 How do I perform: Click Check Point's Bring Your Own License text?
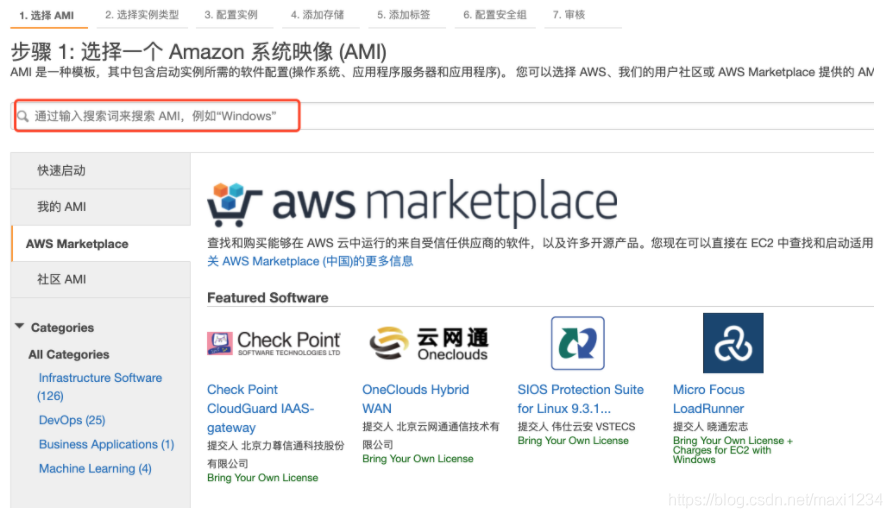click(x=262, y=478)
